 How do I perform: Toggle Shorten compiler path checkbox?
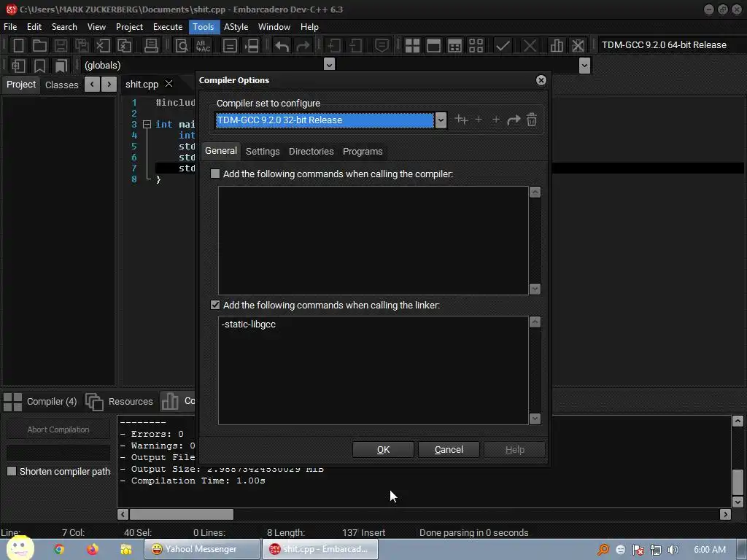12,471
